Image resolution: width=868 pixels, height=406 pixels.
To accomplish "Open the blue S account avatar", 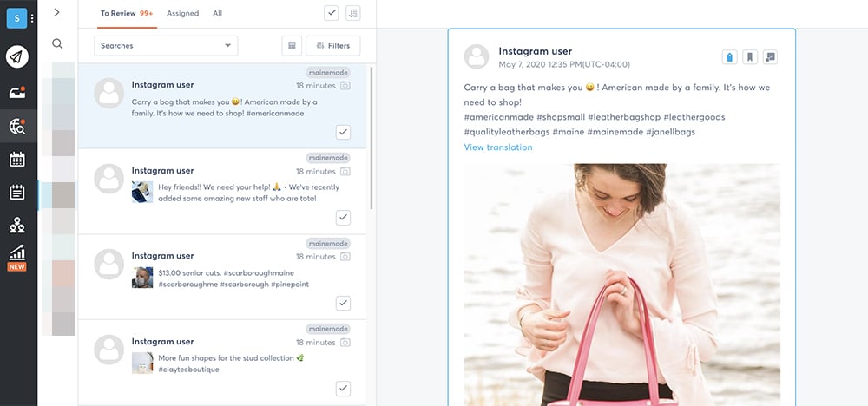I will [x=16, y=18].
